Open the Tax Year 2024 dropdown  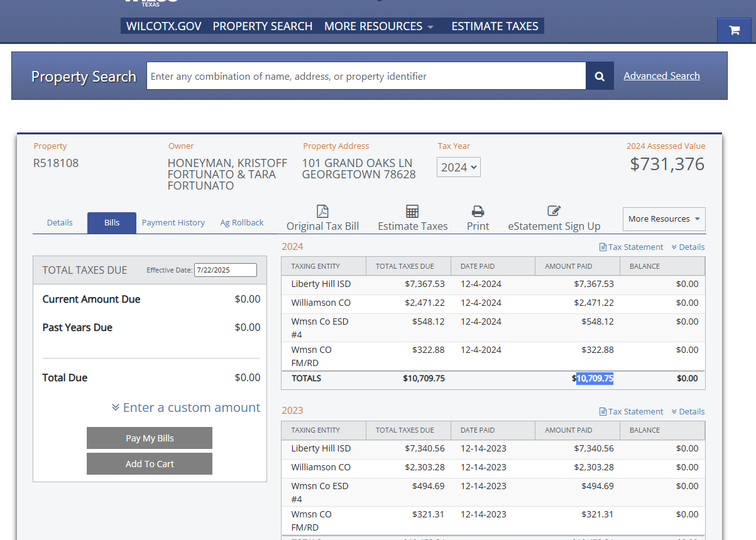coord(459,167)
